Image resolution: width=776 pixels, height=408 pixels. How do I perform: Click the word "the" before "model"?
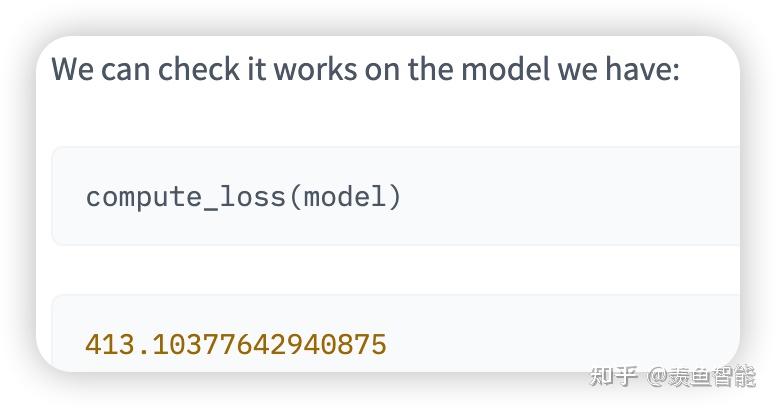[431, 68]
